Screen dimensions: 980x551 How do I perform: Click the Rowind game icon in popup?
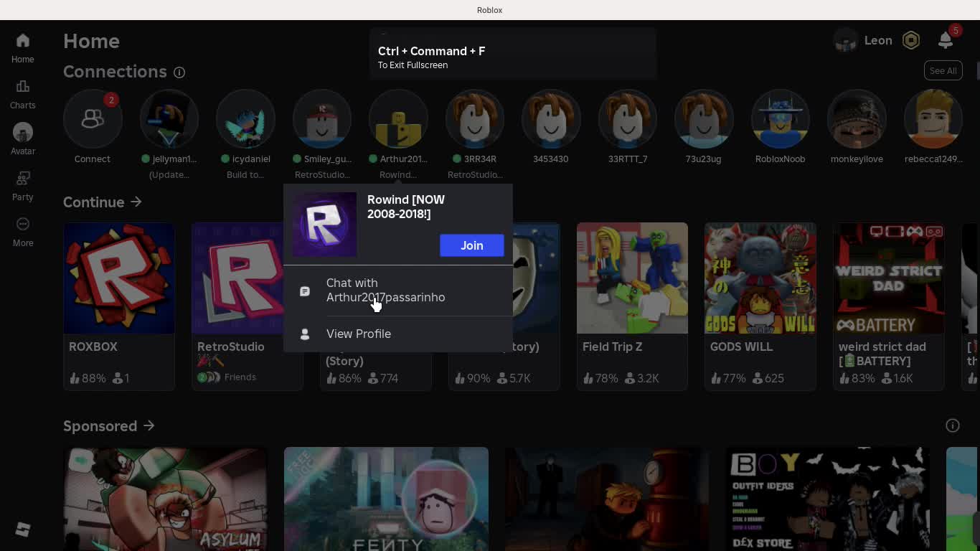pos(324,225)
